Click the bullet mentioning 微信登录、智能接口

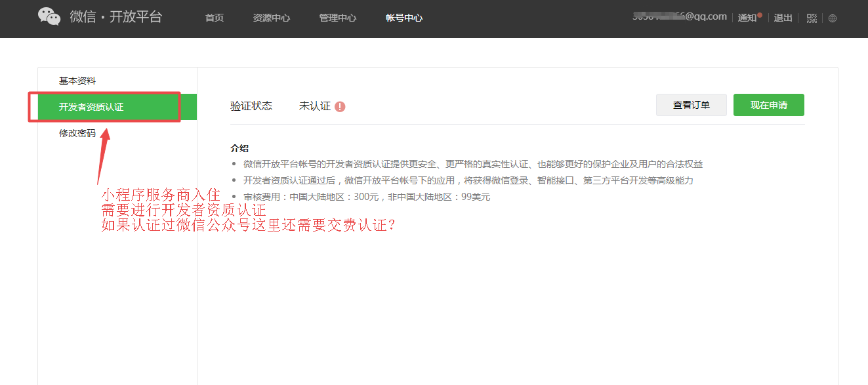(x=468, y=180)
